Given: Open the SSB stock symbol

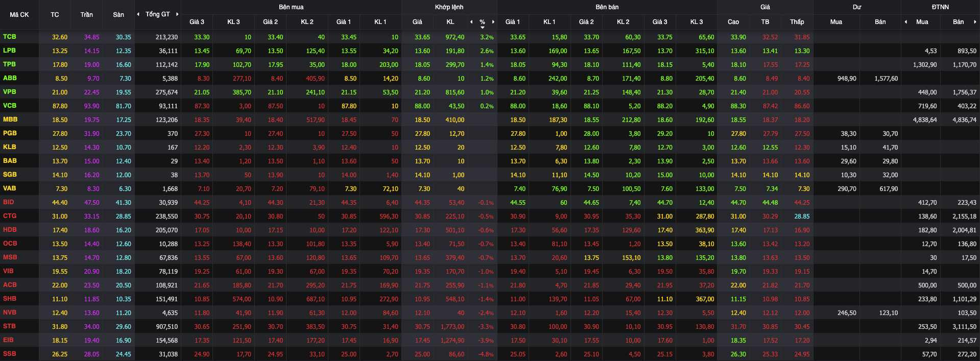Looking at the screenshot, I should (x=9, y=354).
